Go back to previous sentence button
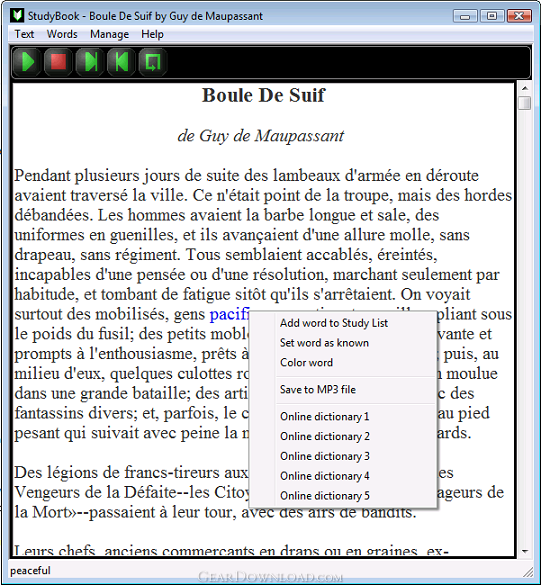Screen dimensions: 541x585 121,62
